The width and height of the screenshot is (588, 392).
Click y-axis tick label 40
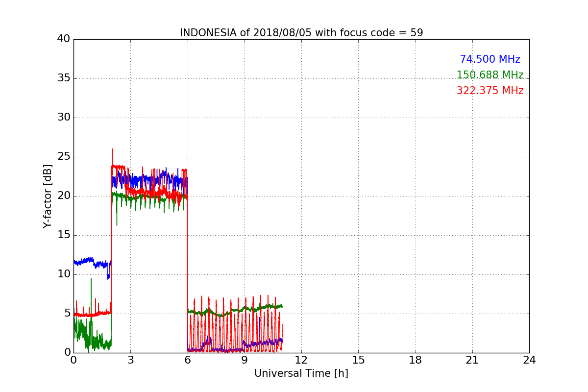click(x=64, y=39)
